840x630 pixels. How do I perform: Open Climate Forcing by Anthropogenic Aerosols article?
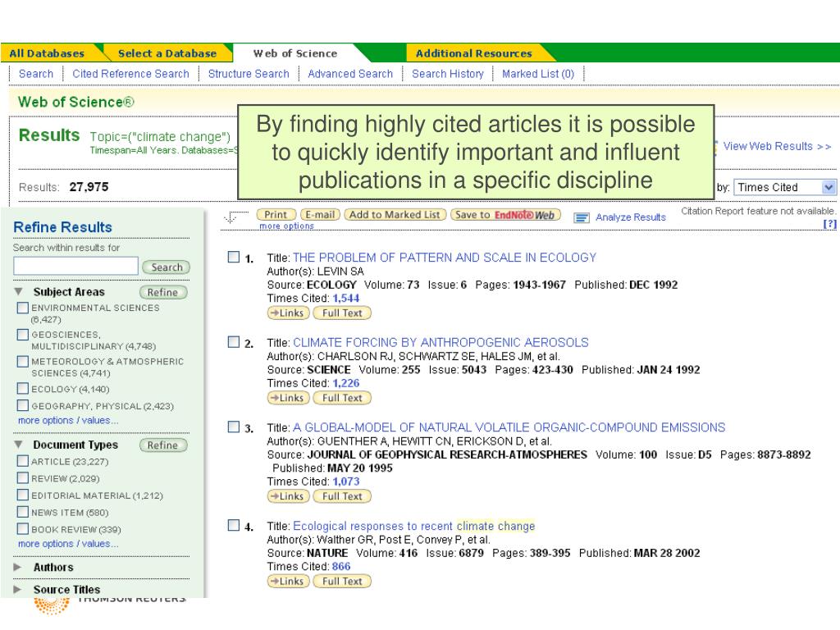coord(441,342)
